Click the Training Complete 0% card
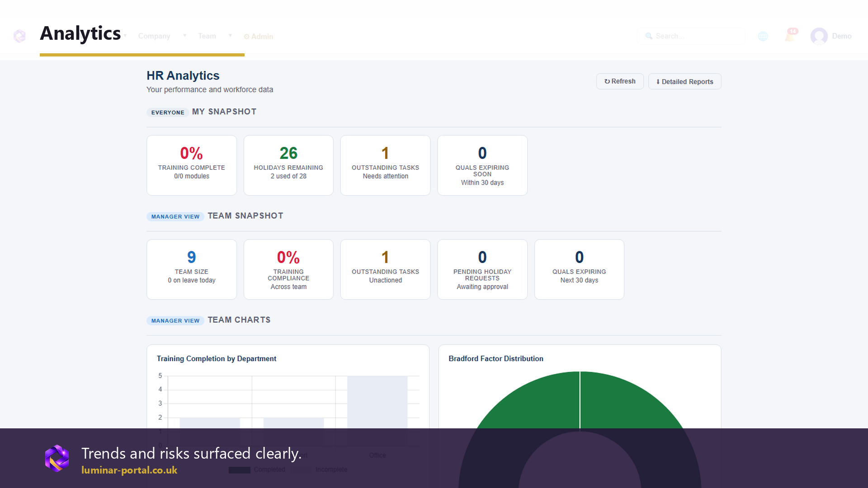This screenshot has height=488, width=868. coord(192,165)
